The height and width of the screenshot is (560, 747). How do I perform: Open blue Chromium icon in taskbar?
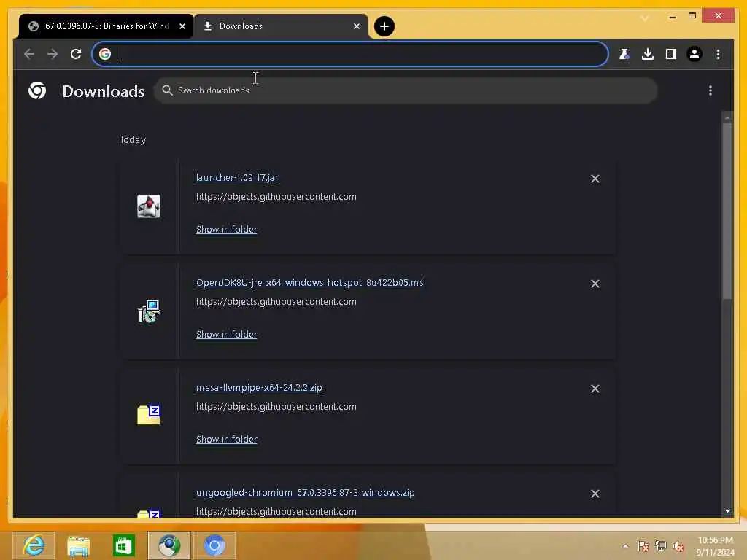click(x=214, y=545)
